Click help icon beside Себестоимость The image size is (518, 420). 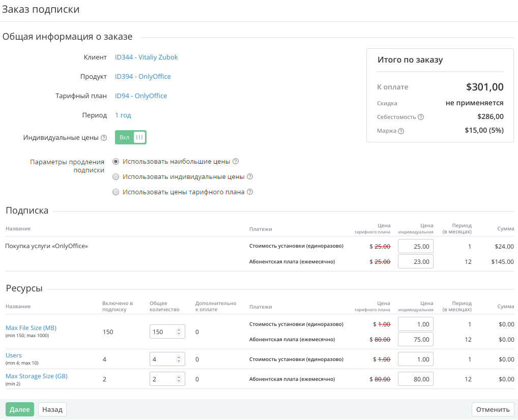(x=421, y=117)
